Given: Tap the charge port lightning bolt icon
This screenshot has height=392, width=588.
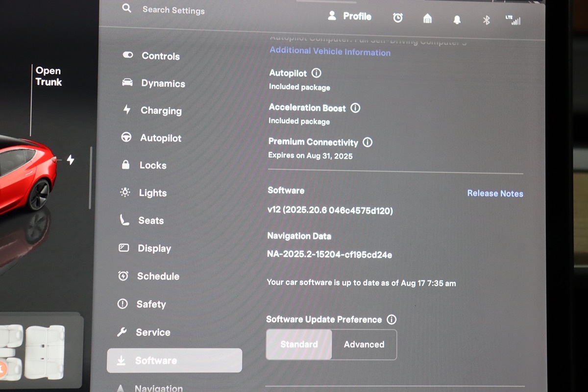Looking at the screenshot, I should pos(71,160).
